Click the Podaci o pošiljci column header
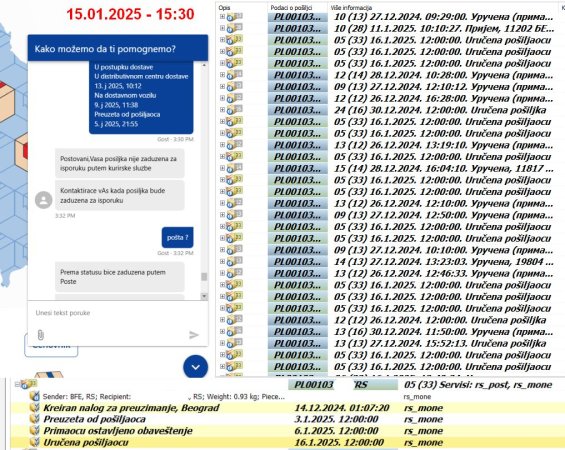This screenshot has height=450, width=565. [291, 8]
